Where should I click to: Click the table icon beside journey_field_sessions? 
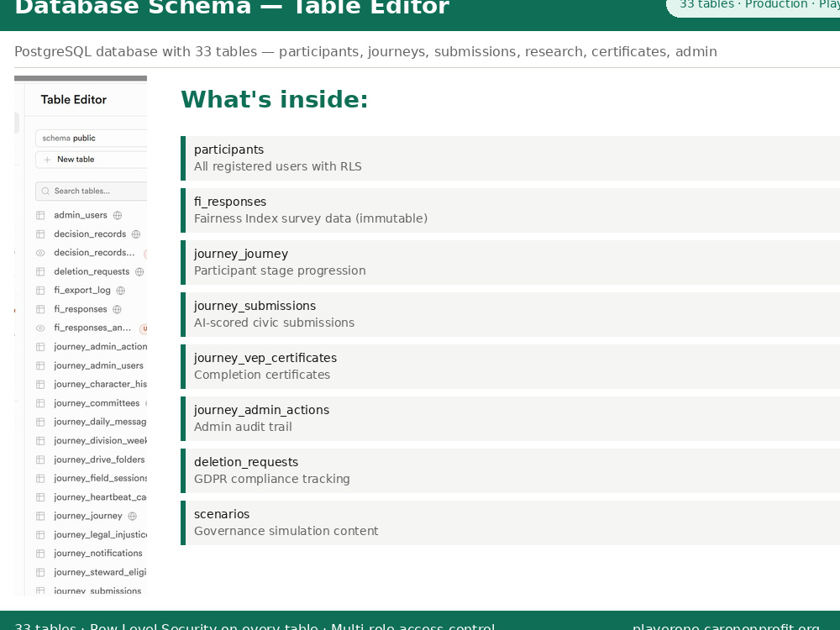pyautogui.click(x=40, y=479)
